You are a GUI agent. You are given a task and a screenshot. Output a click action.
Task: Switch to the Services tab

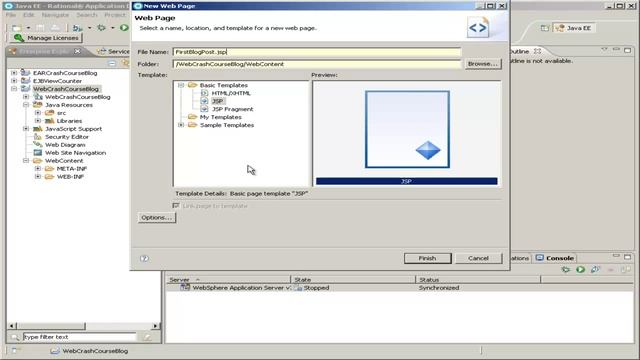click(114, 51)
